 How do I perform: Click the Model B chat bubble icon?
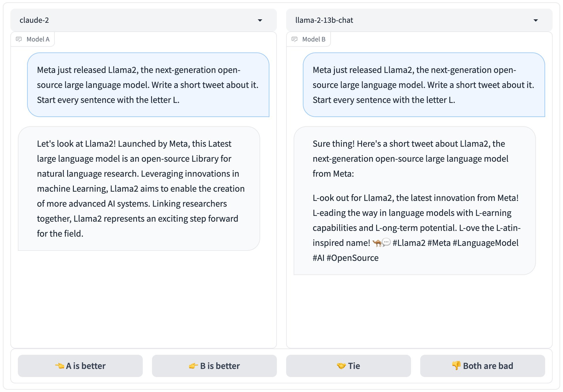(x=294, y=39)
